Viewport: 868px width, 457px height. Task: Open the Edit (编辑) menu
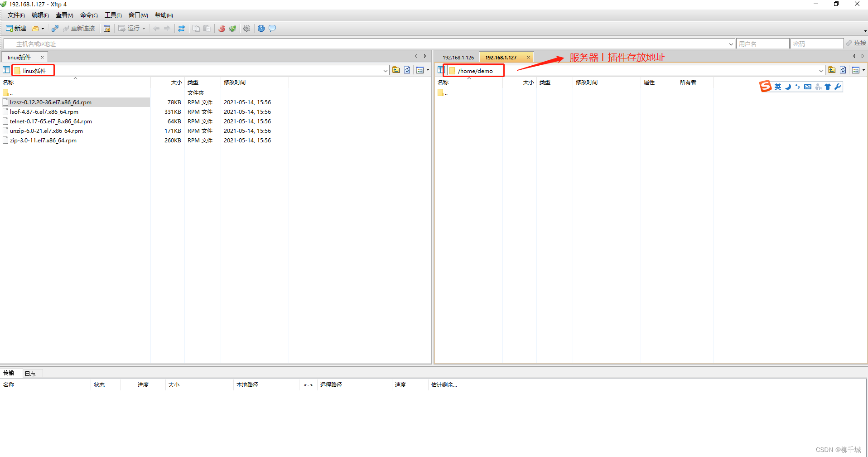(40, 15)
